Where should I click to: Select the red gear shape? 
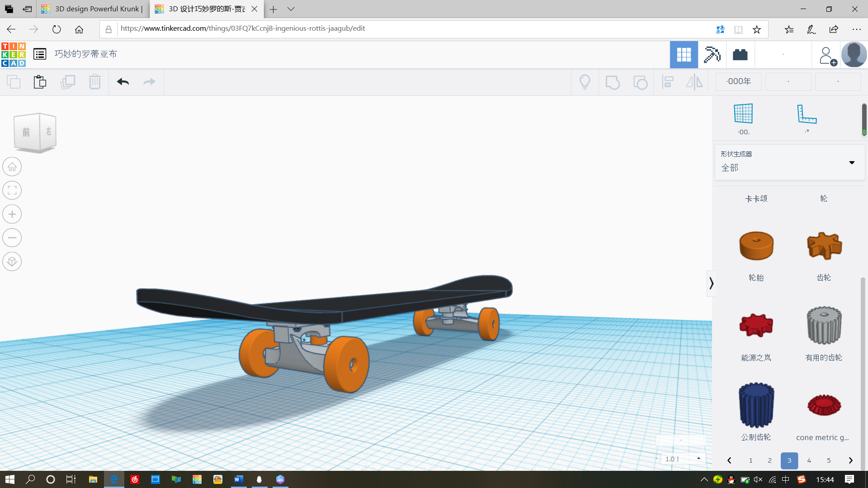tap(756, 325)
